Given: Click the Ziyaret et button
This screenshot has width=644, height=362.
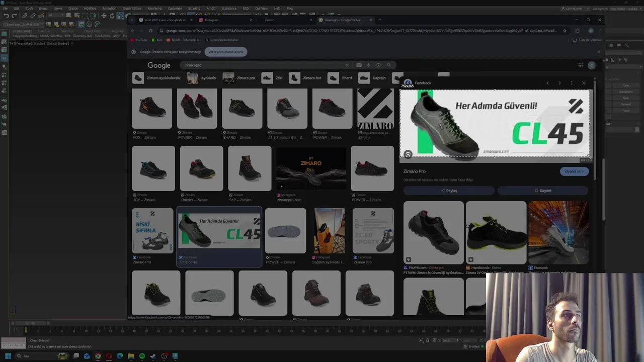Looking at the screenshot, I should [x=574, y=171].
